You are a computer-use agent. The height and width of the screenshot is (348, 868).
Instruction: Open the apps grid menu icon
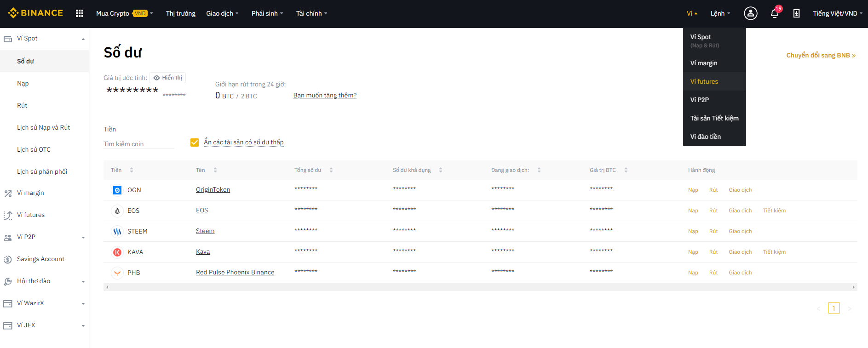(x=80, y=13)
